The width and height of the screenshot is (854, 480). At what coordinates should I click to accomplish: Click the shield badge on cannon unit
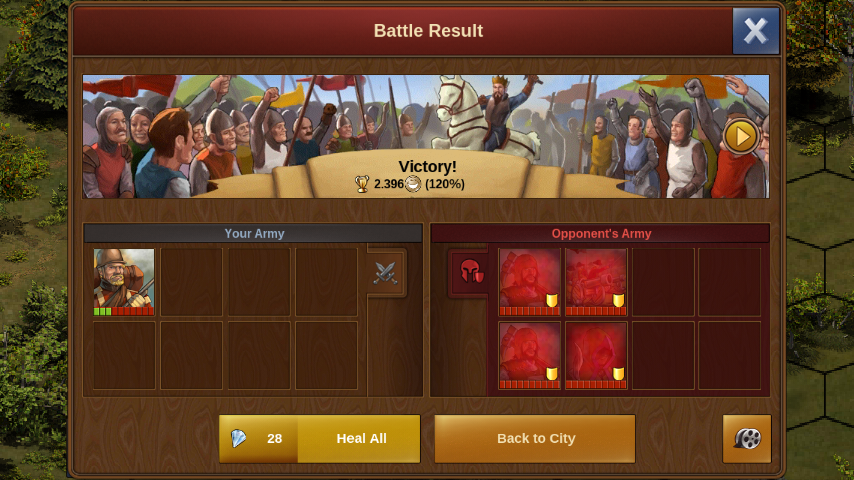pyautogui.click(x=618, y=301)
